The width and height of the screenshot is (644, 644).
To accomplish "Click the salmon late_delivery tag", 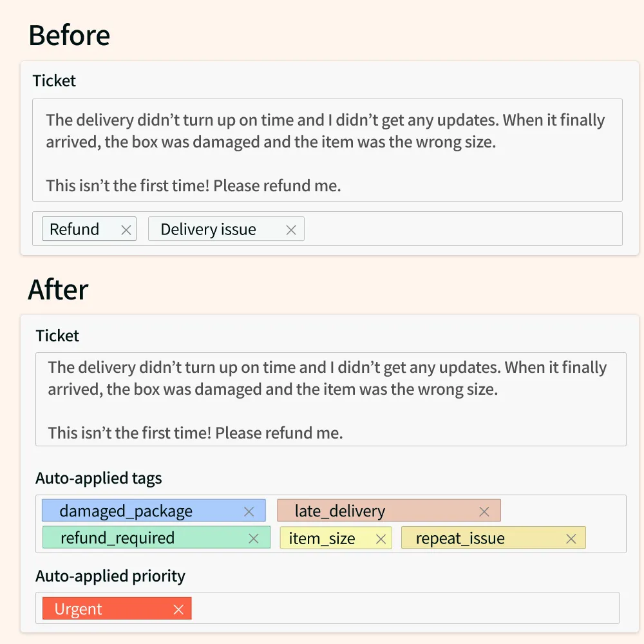I will [x=389, y=511].
